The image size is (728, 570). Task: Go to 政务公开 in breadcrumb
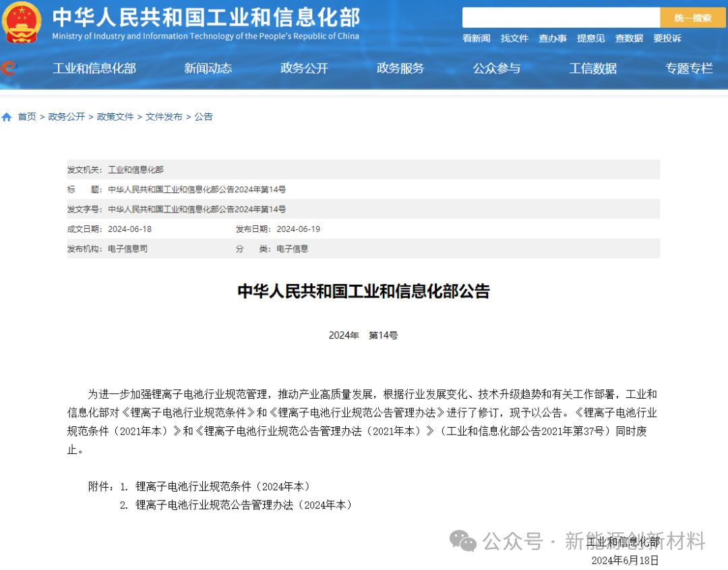(66, 117)
